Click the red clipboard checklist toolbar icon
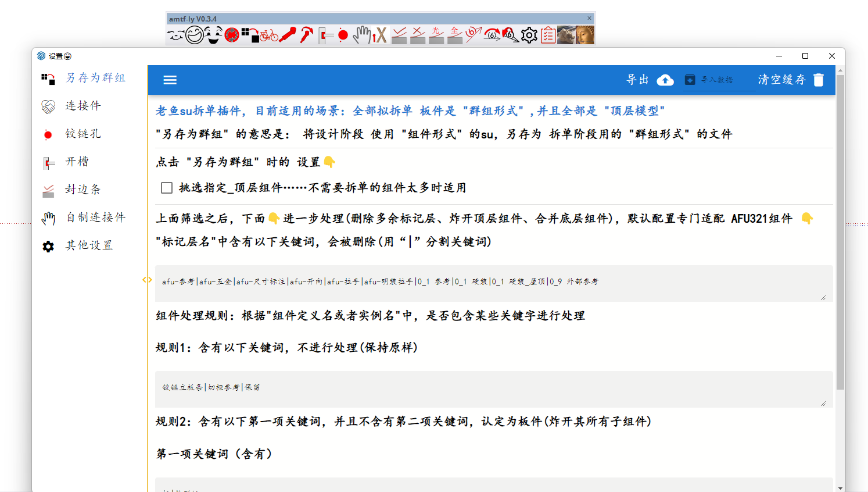This screenshot has width=868, height=492. (548, 35)
